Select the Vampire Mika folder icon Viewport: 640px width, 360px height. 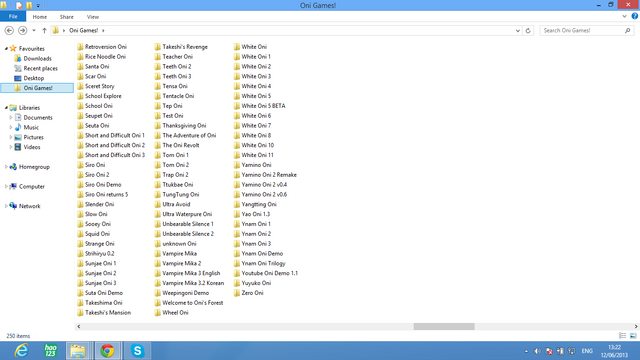pyautogui.click(x=158, y=253)
